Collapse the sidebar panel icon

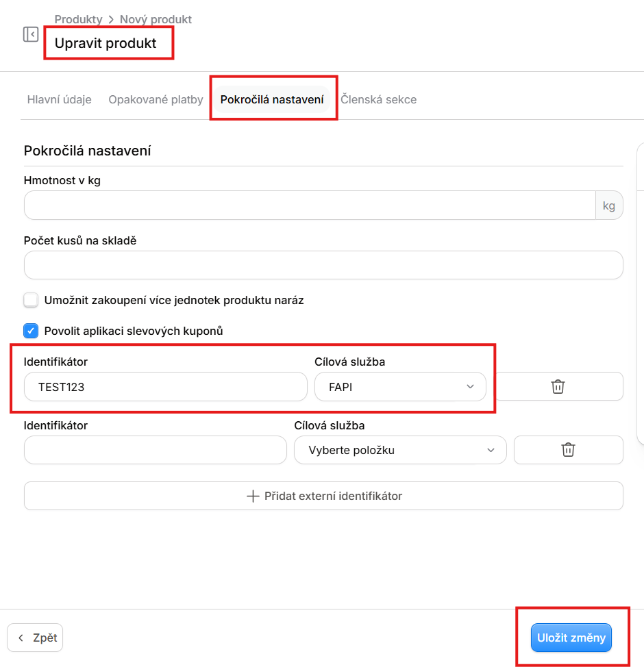[31, 34]
